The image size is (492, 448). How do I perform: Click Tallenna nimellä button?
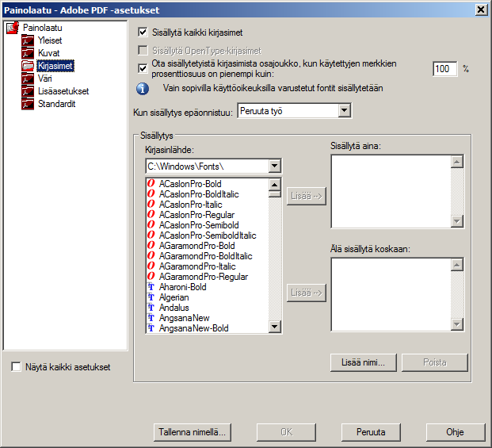coord(193,432)
